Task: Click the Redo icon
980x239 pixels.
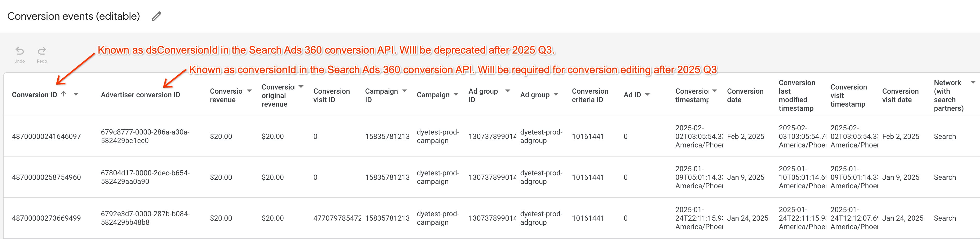Action: point(42,50)
